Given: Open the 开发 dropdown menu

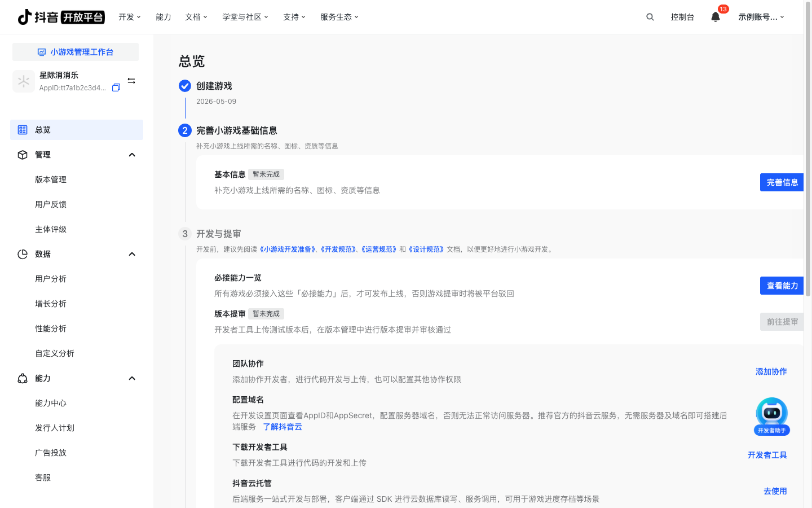Looking at the screenshot, I should pyautogui.click(x=130, y=17).
